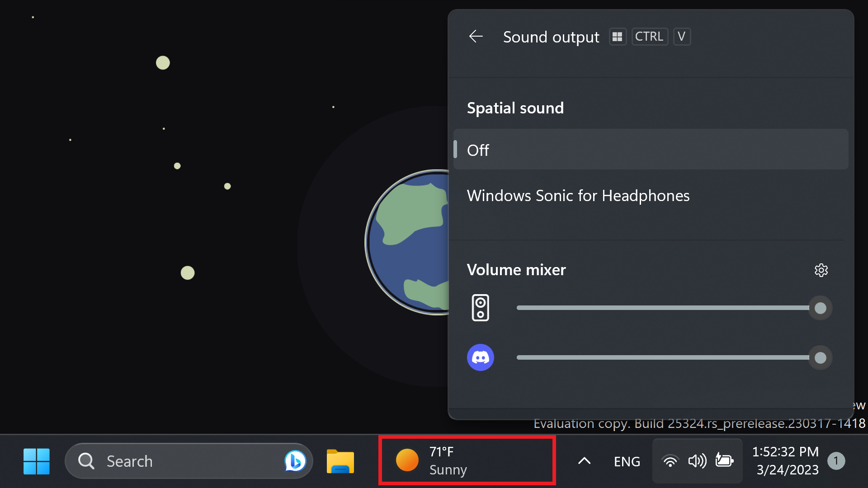Click the Sound output title
Viewport: 868px width, 488px height.
tap(551, 37)
